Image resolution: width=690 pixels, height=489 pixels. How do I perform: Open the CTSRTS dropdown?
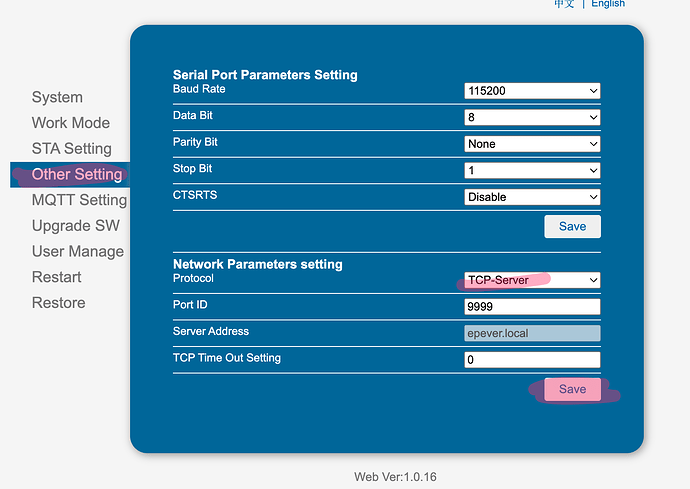point(532,197)
